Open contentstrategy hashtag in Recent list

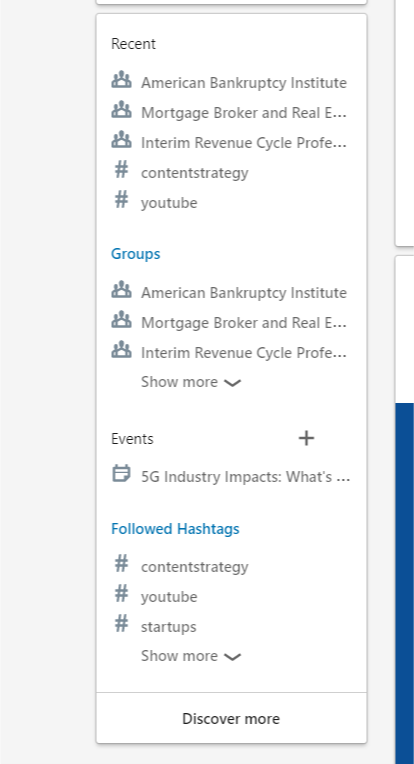click(x=195, y=173)
